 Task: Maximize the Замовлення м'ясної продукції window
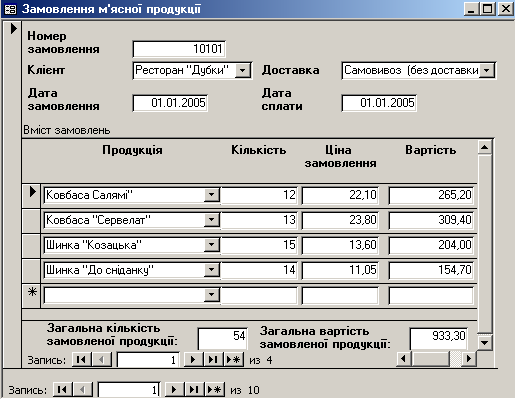point(487,9)
